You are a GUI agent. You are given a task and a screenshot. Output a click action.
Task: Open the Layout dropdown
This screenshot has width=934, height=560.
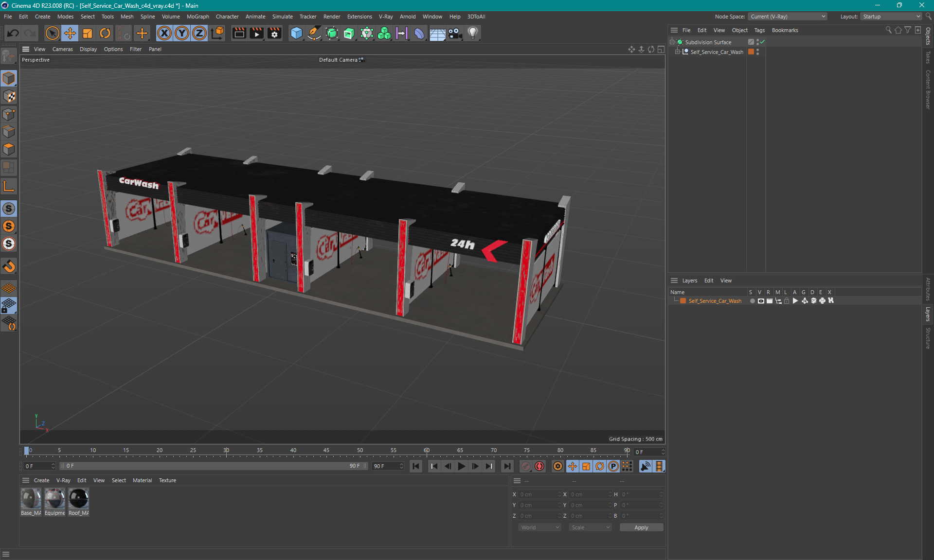tap(891, 17)
